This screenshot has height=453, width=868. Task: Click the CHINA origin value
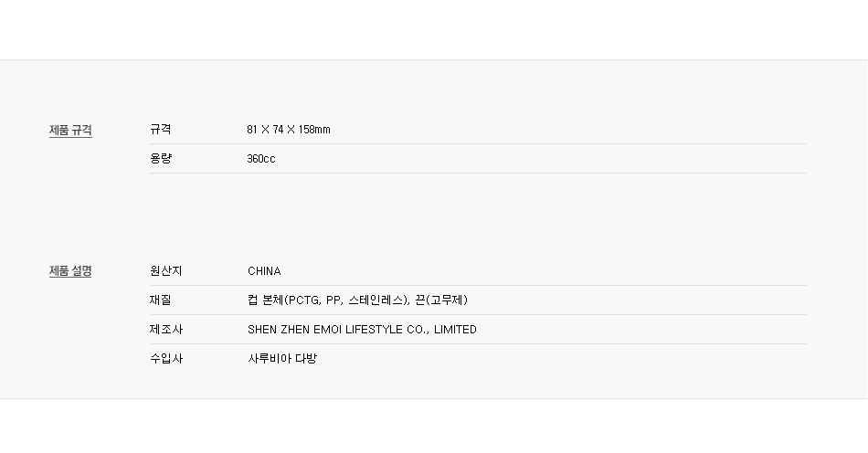coord(264,271)
